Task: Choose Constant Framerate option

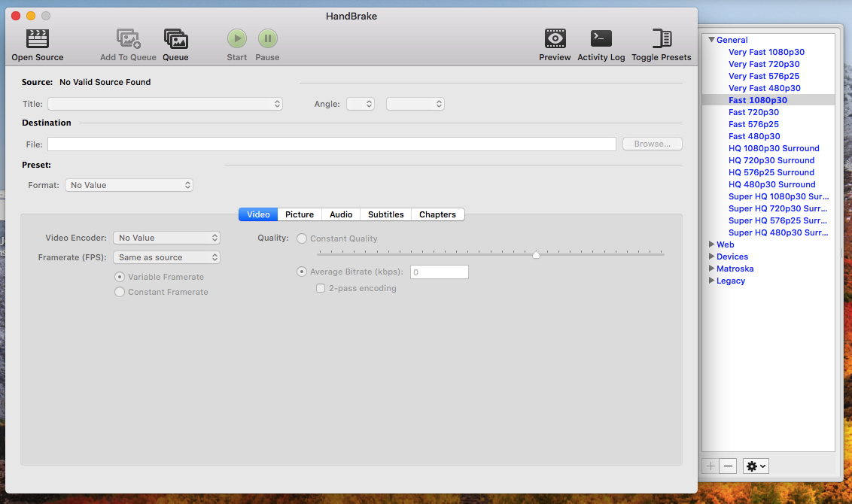Action: pos(120,292)
